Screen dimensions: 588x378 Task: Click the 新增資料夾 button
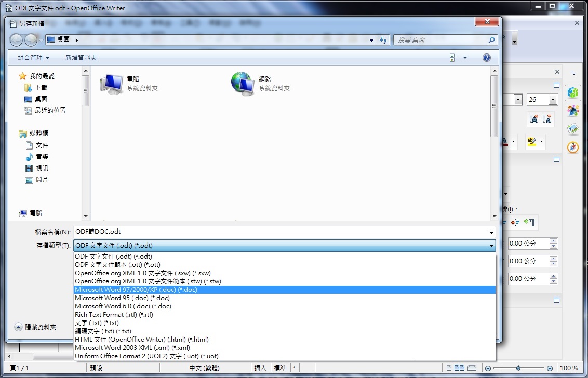81,58
